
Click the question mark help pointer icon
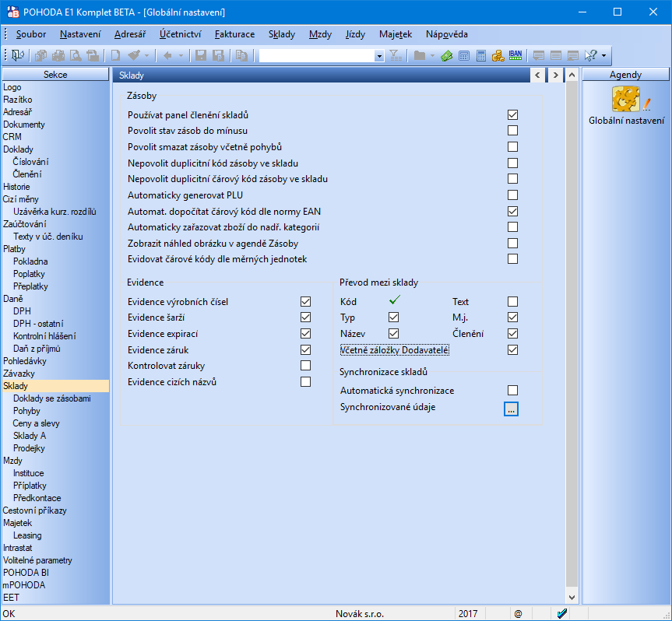(590, 55)
